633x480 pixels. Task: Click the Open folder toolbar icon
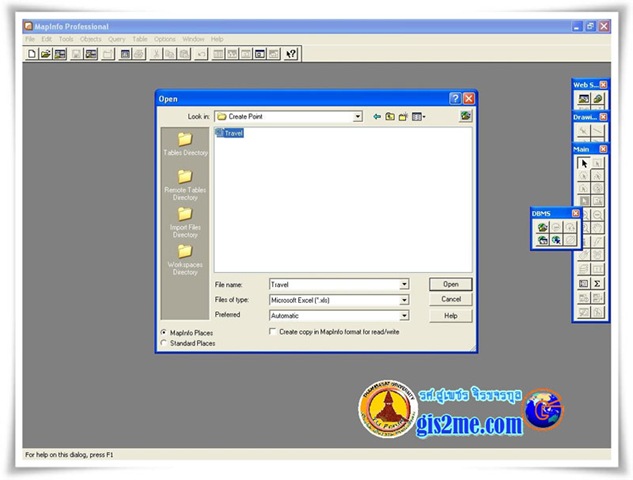click(x=46, y=54)
